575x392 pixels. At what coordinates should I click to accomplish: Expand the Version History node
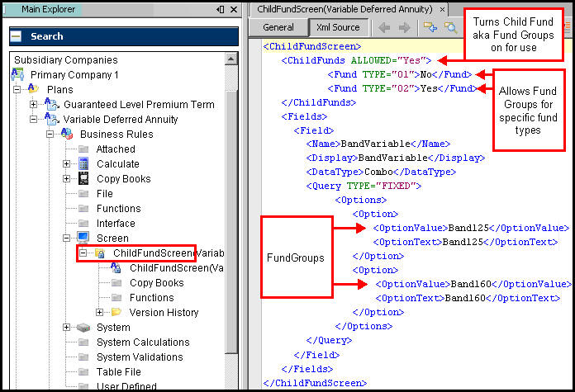coord(99,313)
